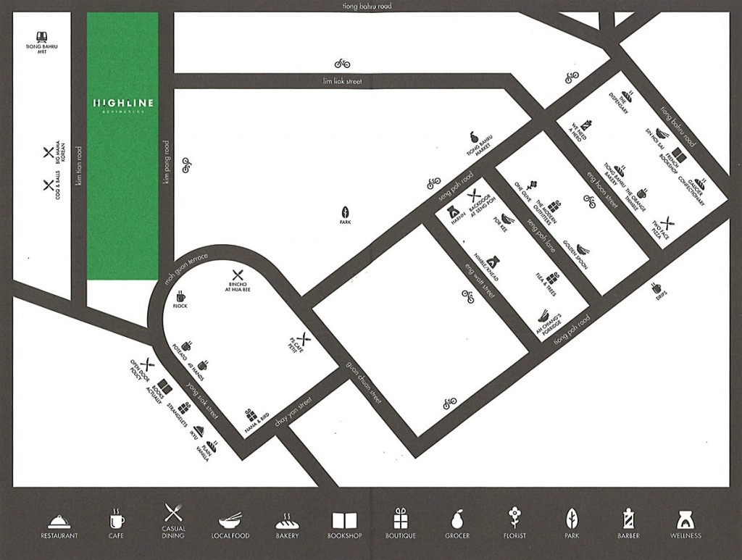
Task: Select the Grocer pear legend icon
Action: [457, 519]
